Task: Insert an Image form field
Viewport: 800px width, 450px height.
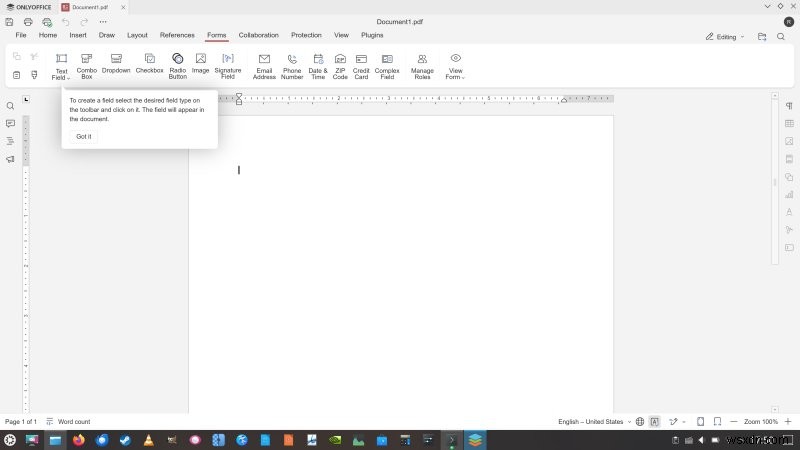Action: pyautogui.click(x=201, y=64)
